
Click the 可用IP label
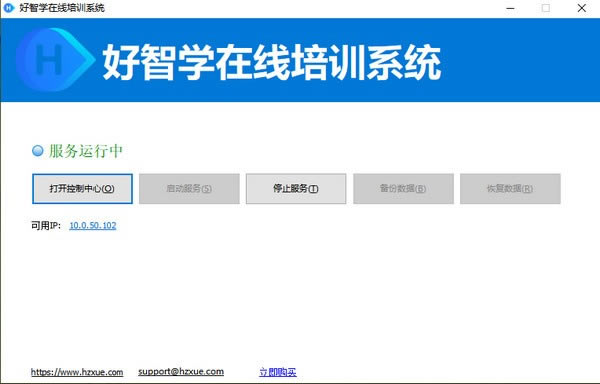46,226
